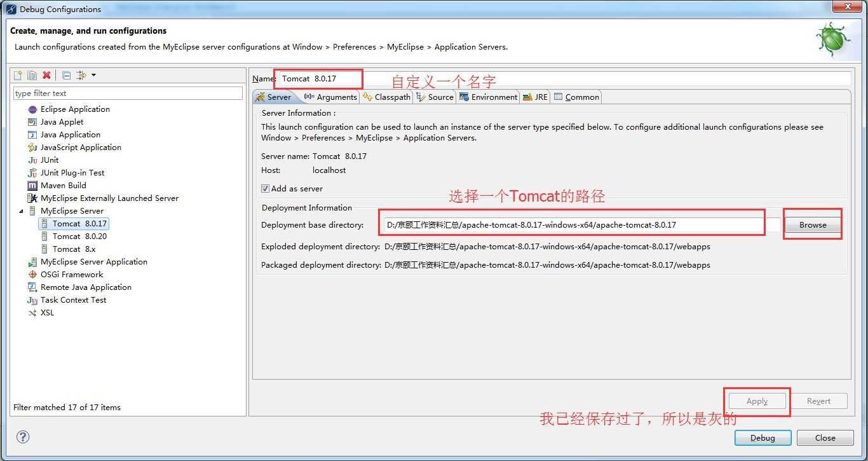Select the JavaScript Application tree label

pos(81,148)
